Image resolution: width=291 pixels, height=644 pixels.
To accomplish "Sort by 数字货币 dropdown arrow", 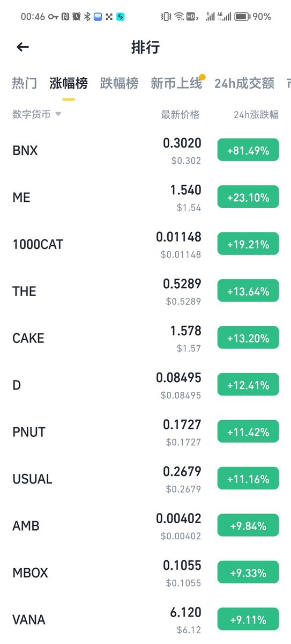I will [58, 114].
